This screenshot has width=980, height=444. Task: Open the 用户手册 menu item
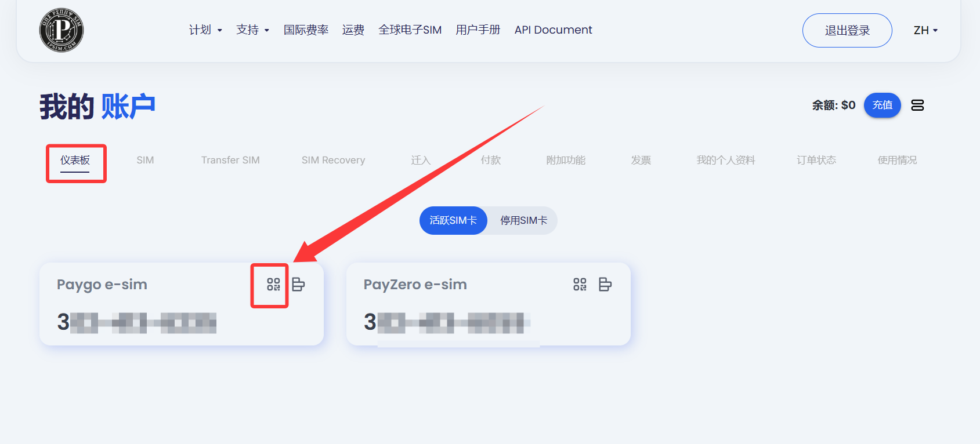[478, 30]
